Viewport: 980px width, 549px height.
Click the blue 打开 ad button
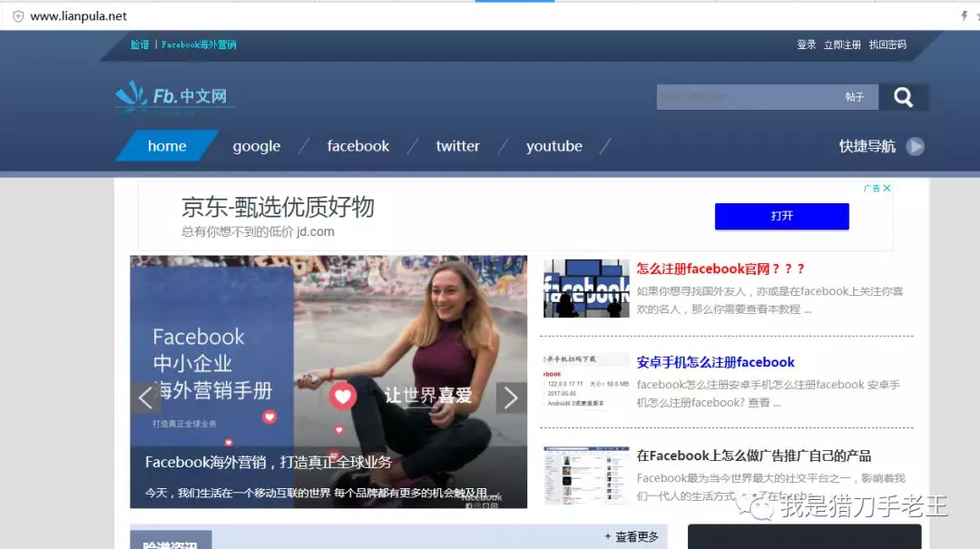click(x=782, y=216)
